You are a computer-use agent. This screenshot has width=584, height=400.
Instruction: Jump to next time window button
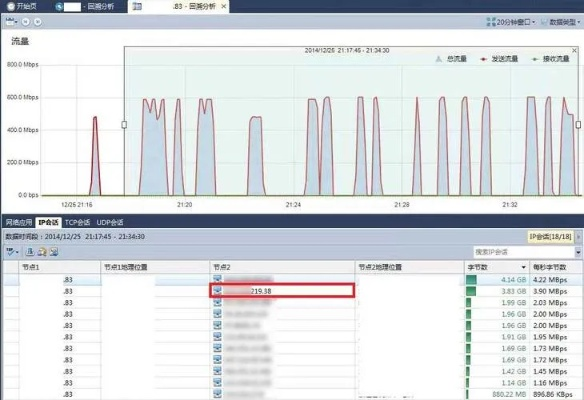point(38,22)
